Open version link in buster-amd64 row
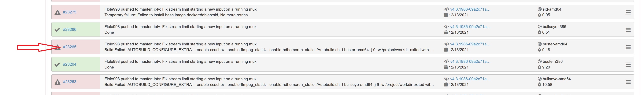 pyautogui.click(x=470, y=44)
